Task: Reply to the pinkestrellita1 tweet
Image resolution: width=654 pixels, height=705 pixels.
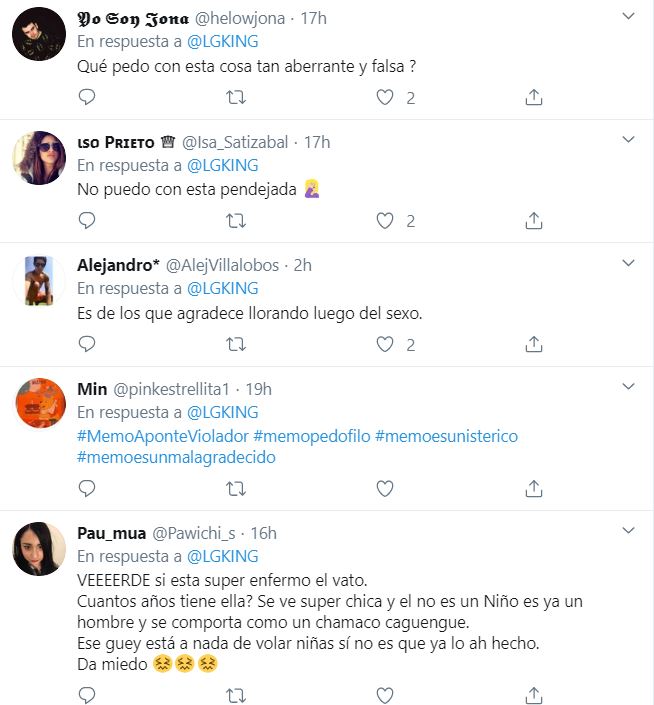Action: pyautogui.click(x=87, y=488)
